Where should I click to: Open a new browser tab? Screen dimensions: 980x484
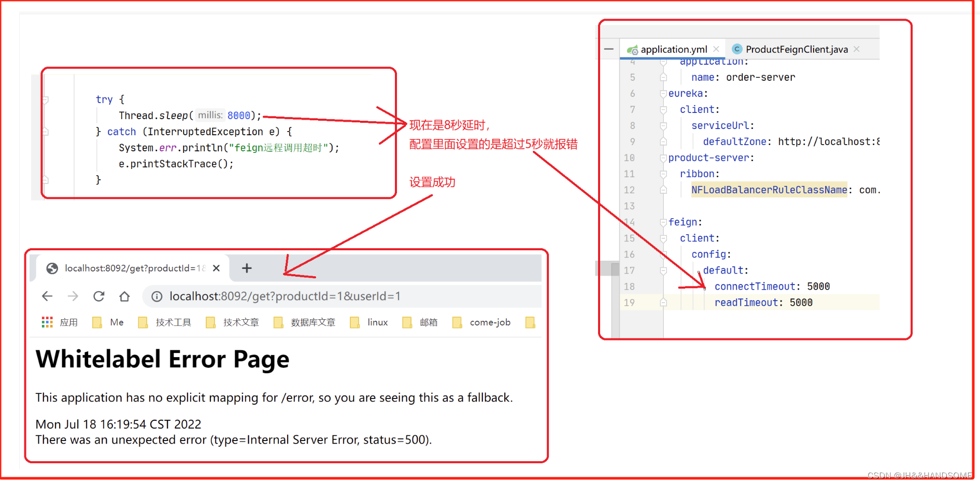point(247,268)
